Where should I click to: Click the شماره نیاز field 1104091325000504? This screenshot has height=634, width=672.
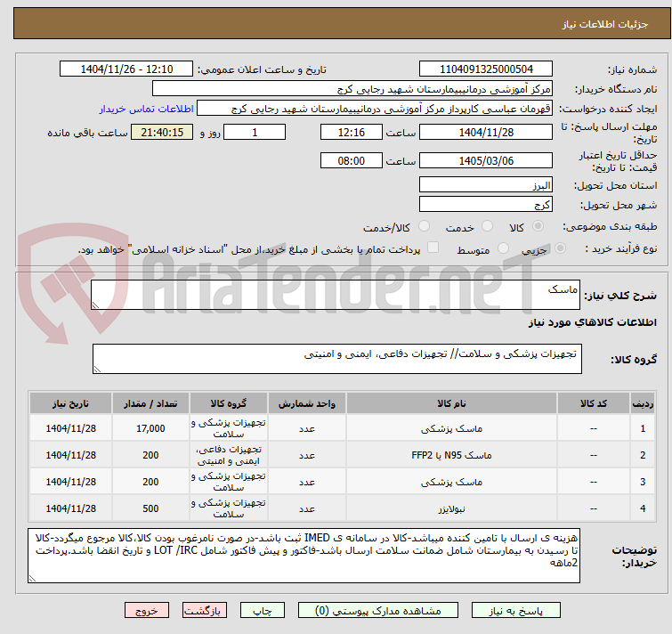486,69
